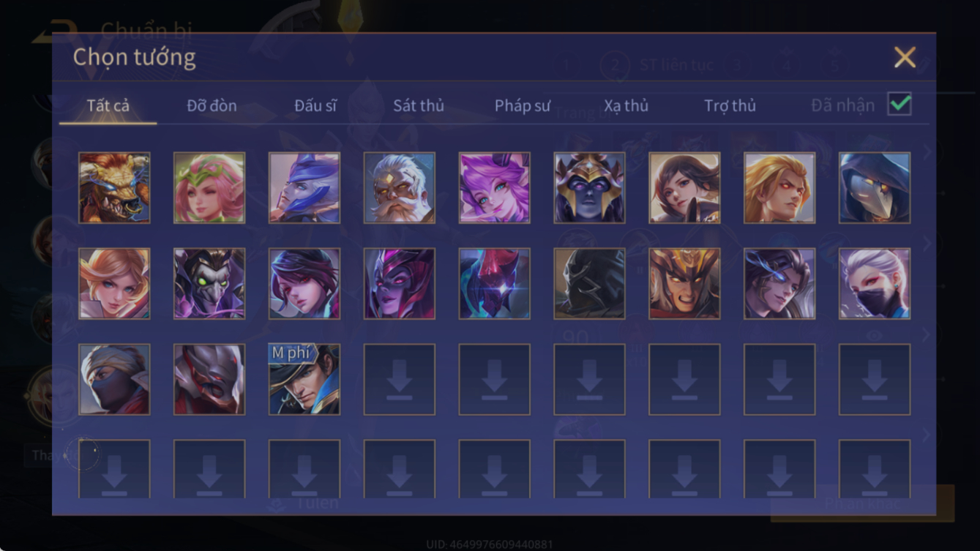980x551 pixels.
Task: Select the golden horned helmet warrior hero
Action: pos(684,284)
